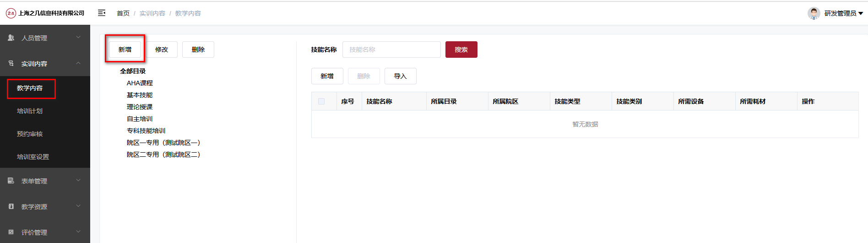Select 理论授课 in the directory tree
Image resolution: width=868 pixels, height=243 pixels.
pyautogui.click(x=140, y=107)
